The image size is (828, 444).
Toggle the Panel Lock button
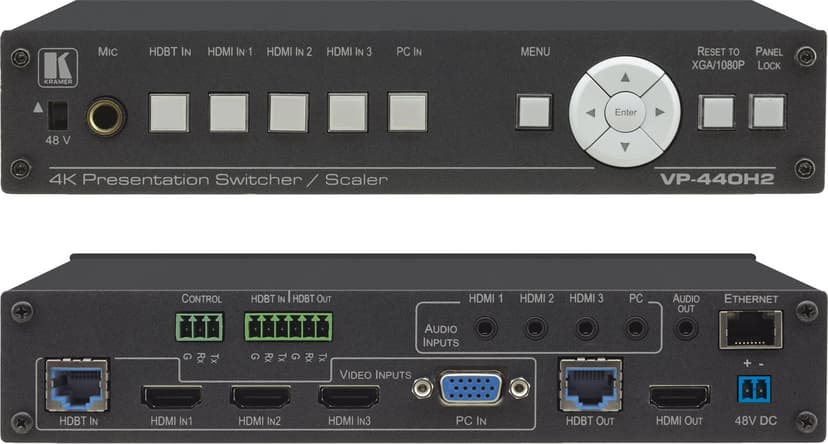tap(767, 112)
